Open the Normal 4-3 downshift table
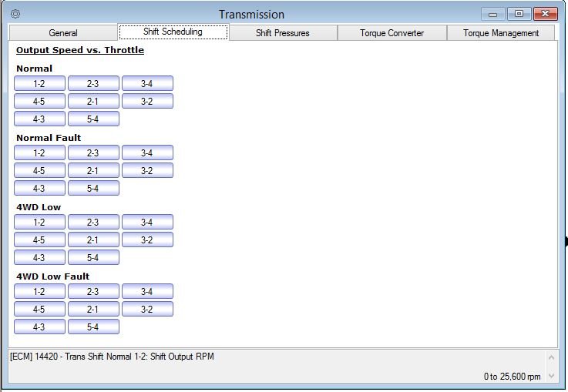 pos(39,119)
